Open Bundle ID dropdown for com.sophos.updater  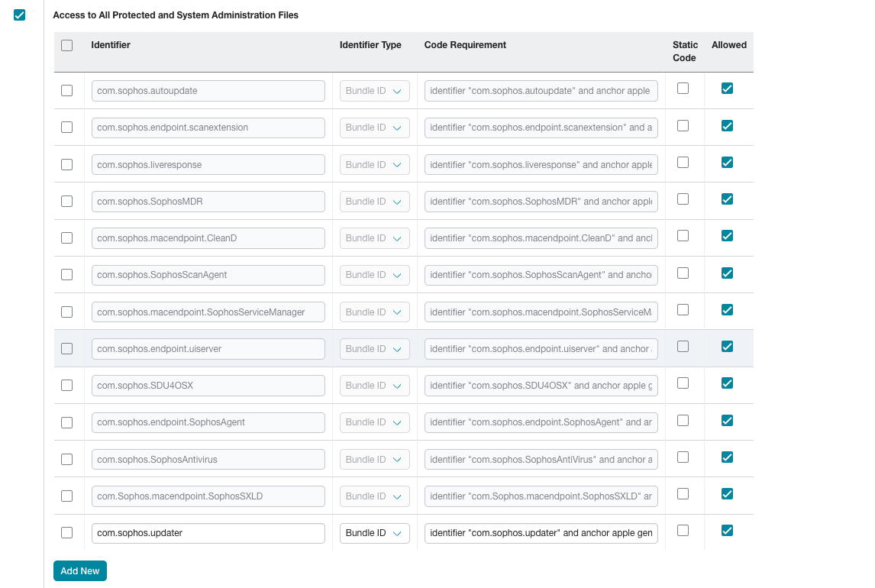374,533
